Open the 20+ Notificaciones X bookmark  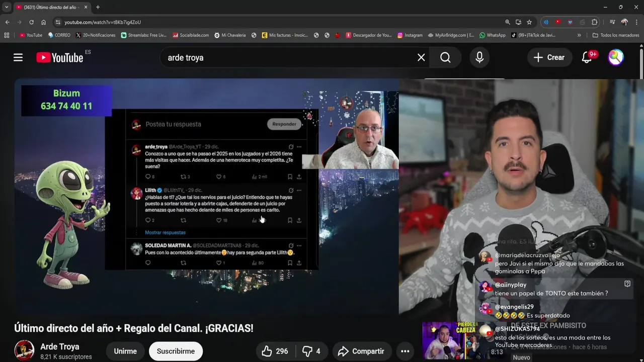point(96,35)
